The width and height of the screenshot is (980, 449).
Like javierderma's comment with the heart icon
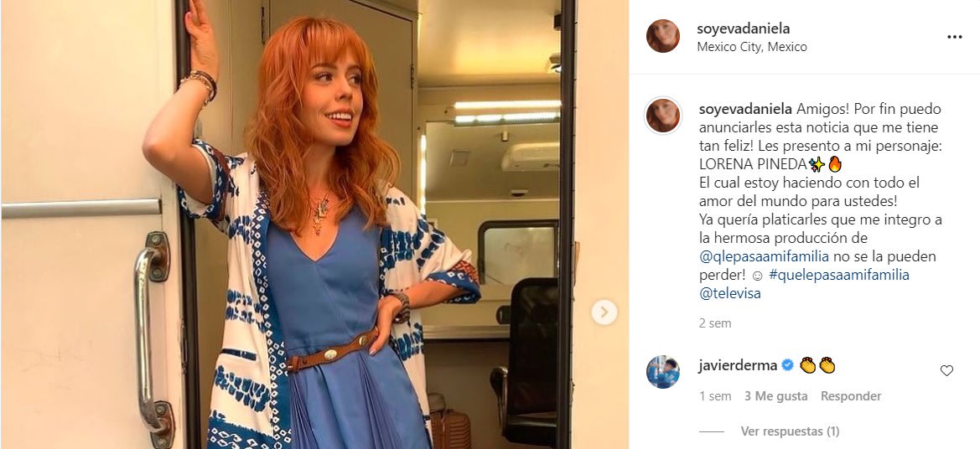946,370
